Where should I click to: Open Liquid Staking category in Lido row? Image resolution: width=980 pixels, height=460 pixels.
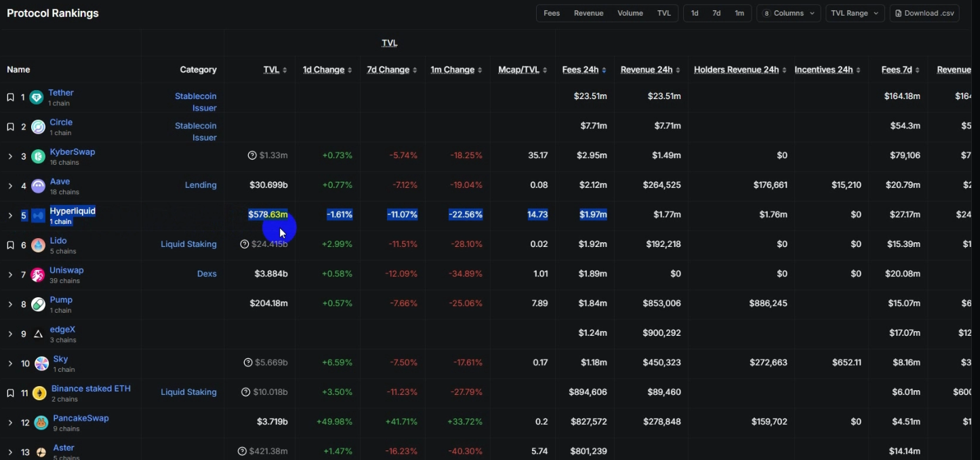click(188, 244)
